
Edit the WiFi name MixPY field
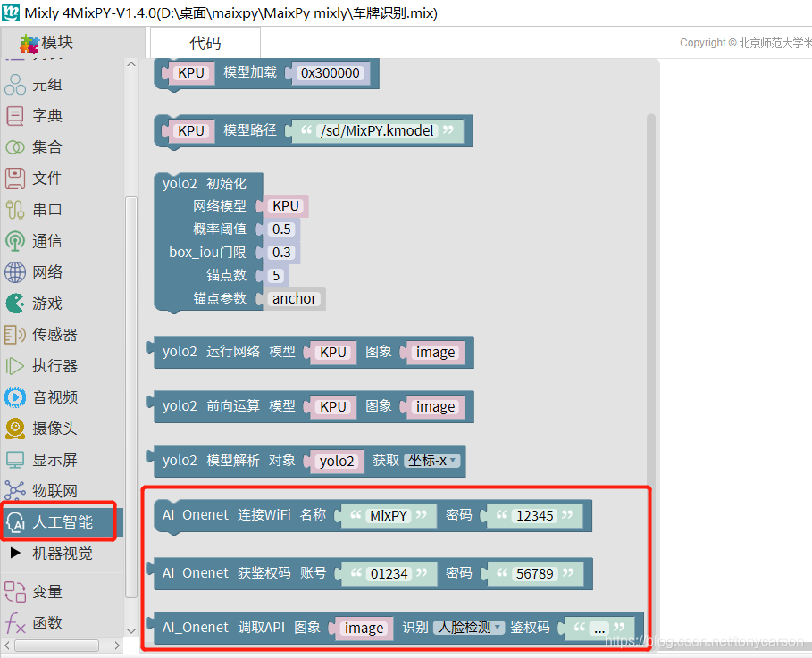389,515
